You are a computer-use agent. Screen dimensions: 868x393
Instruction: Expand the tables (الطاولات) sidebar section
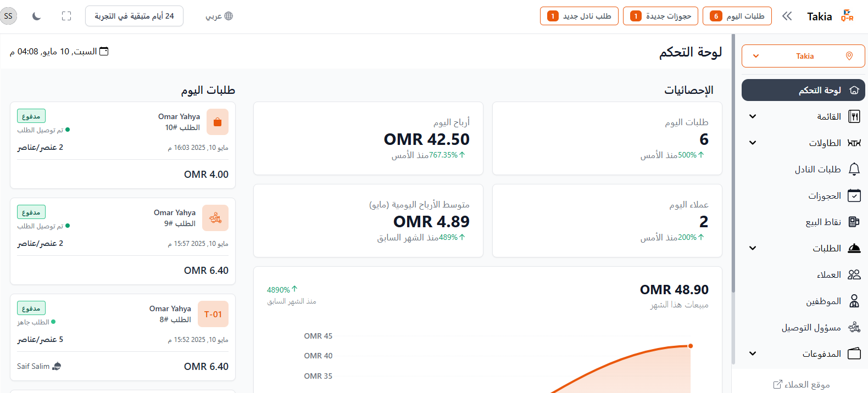click(753, 143)
